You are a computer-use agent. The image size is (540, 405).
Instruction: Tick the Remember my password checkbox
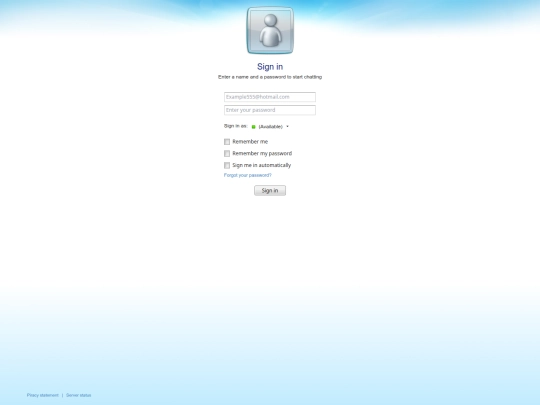click(x=227, y=154)
